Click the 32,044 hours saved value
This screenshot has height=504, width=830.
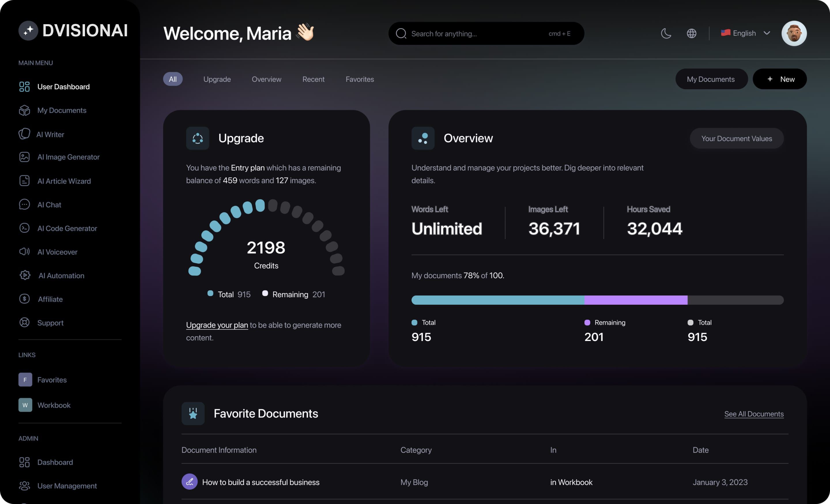(x=654, y=229)
